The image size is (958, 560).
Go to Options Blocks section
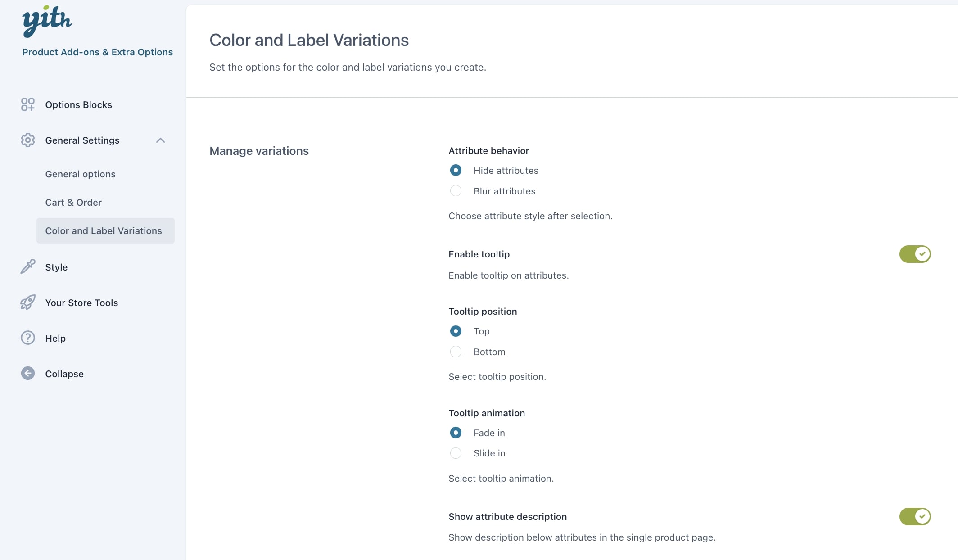point(78,105)
